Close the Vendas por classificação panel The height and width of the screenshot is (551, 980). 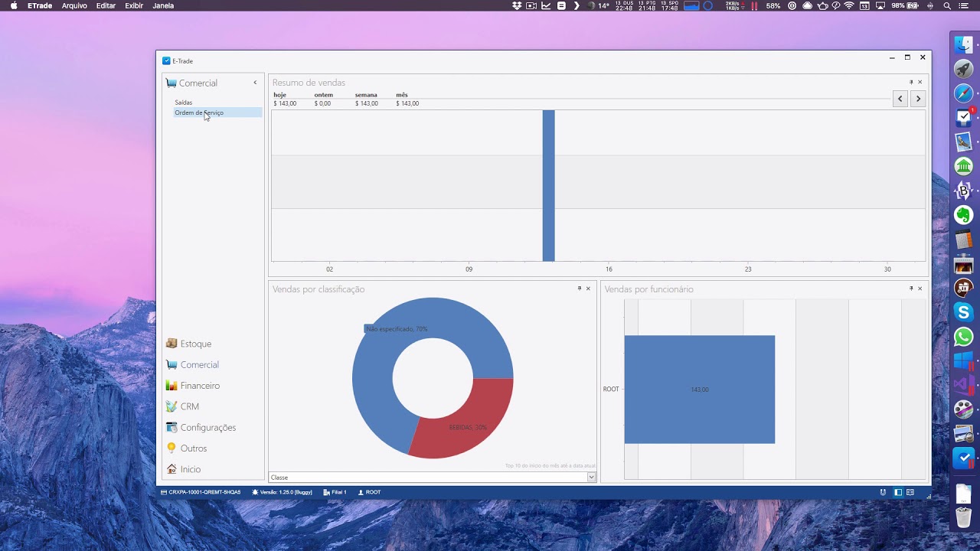[x=588, y=289]
